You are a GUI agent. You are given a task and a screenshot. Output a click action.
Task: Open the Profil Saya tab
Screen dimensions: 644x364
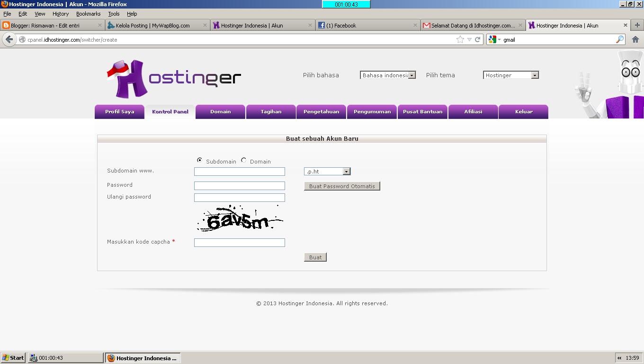point(119,112)
